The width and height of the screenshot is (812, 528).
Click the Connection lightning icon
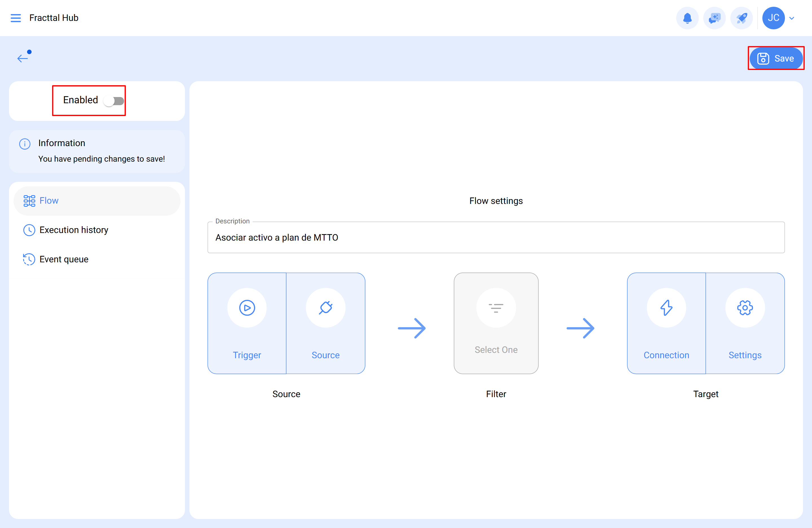666,307
